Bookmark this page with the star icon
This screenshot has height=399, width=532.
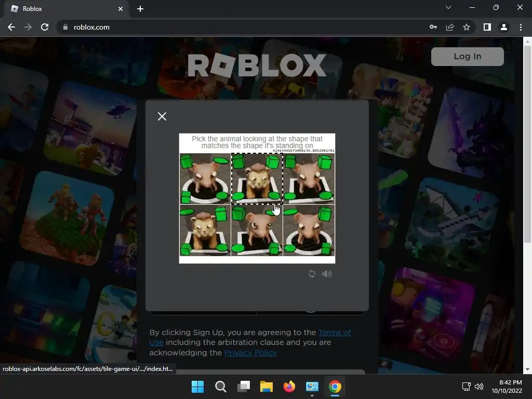pyautogui.click(x=467, y=27)
